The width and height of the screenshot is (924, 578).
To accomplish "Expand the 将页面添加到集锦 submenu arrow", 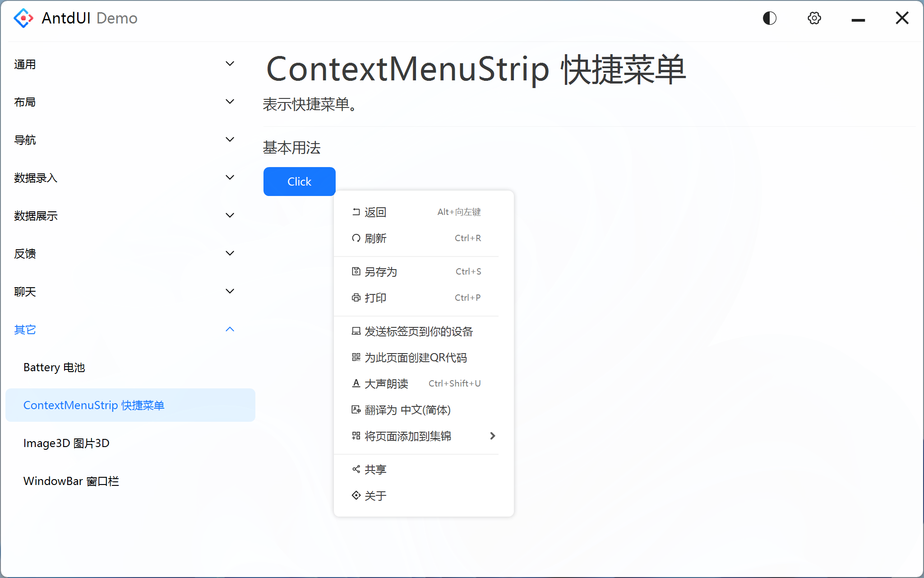I will point(493,436).
